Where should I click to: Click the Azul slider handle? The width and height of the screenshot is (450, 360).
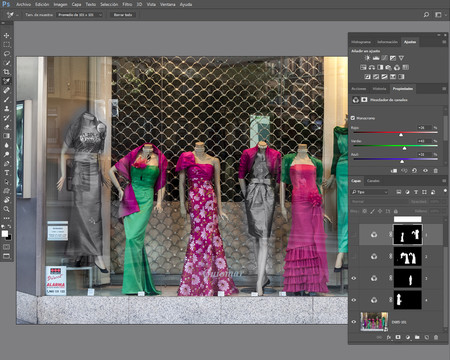402,161
